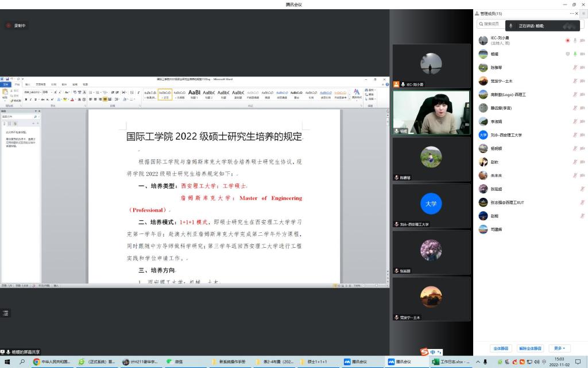Open Chrome window 中华人民共和国 in taskbar

click(52, 362)
